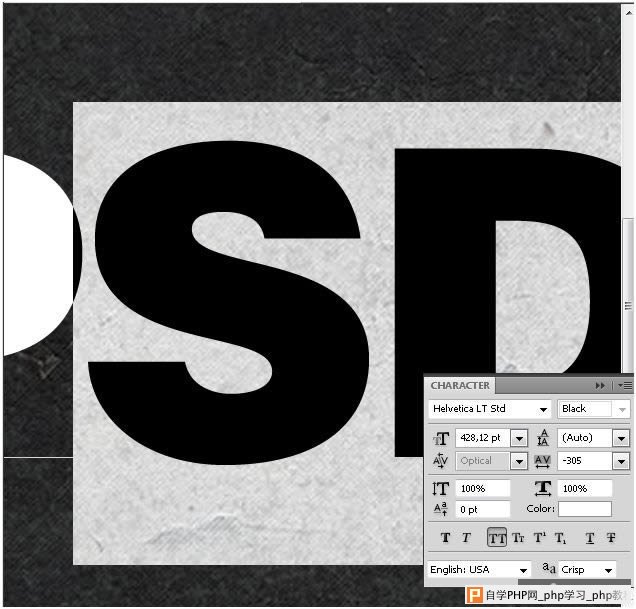The height and width of the screenshot is (609, 636).
Task: Click the font size icon
Action: 441,438
